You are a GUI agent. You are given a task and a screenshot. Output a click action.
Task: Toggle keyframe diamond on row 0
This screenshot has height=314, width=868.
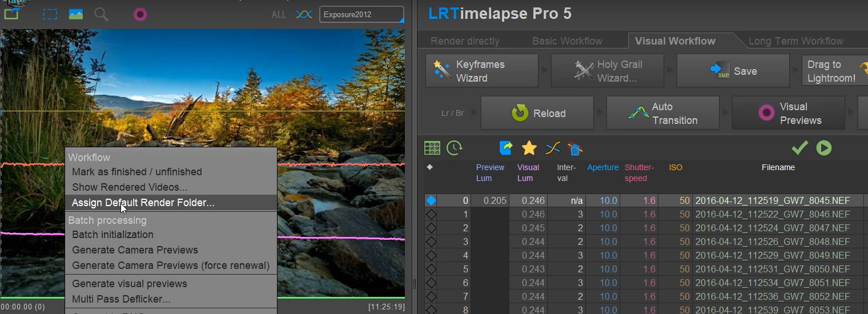point(431,200)
